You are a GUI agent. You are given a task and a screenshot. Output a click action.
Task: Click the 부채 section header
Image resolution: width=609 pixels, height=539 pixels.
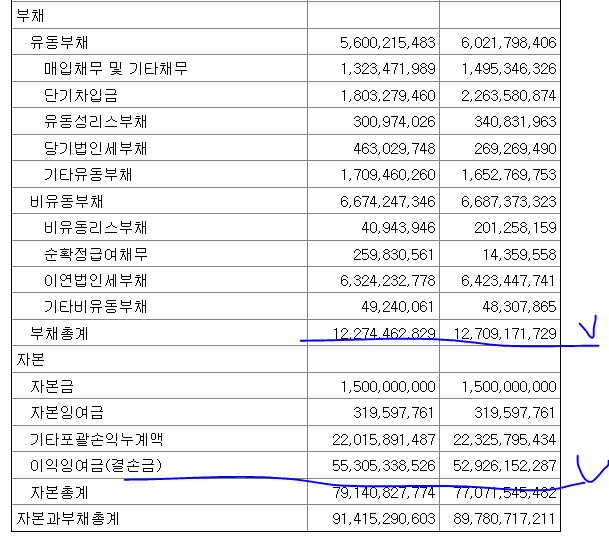[x=30, y=16]
